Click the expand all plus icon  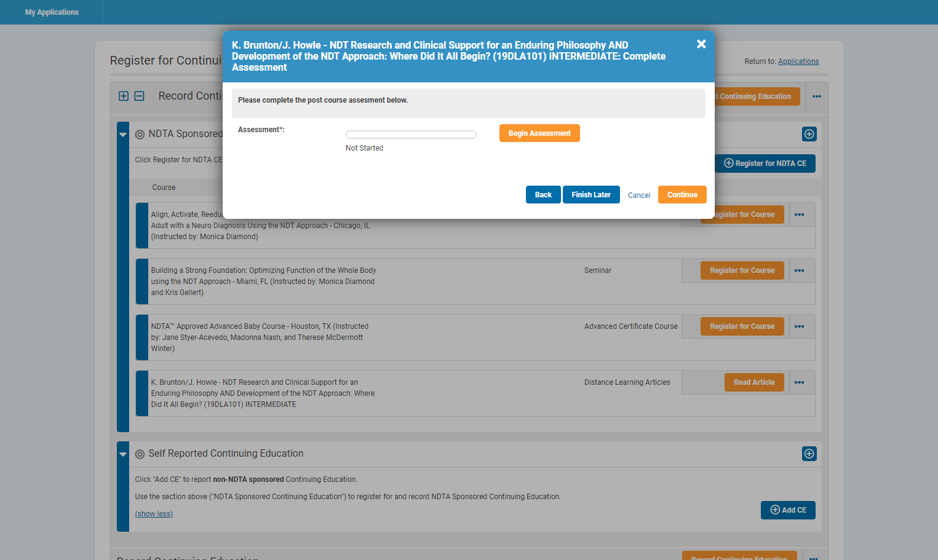tap(124, 96)
